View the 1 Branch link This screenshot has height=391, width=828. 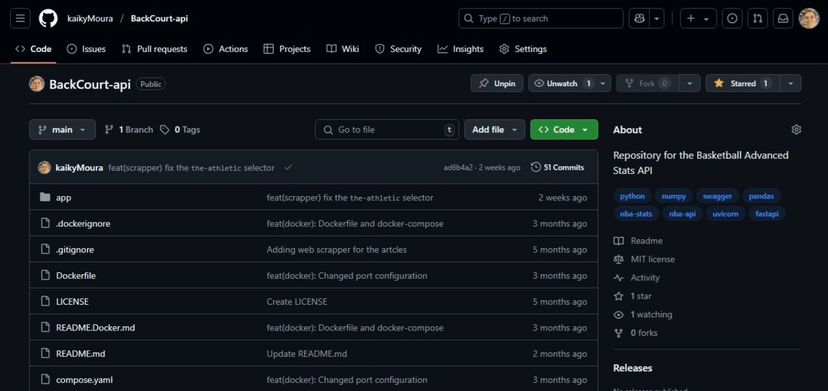(129, 129)
